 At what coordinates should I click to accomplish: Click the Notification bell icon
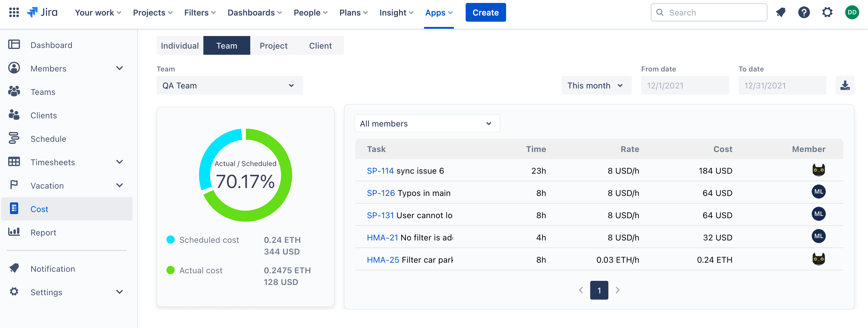781,12
